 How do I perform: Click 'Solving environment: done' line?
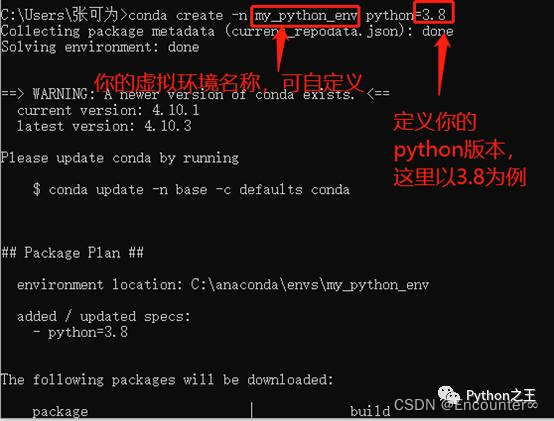point(100,47)
